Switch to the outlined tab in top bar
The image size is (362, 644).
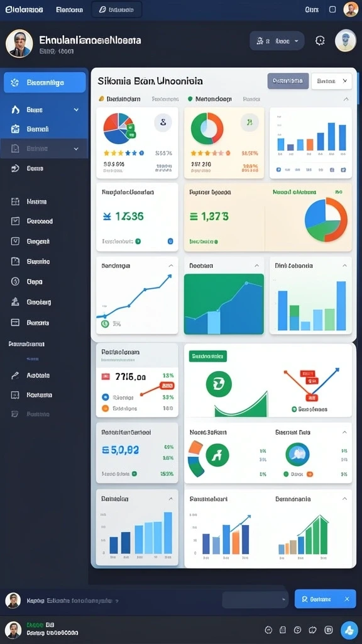pyautogui.click(x=117, y=9)
